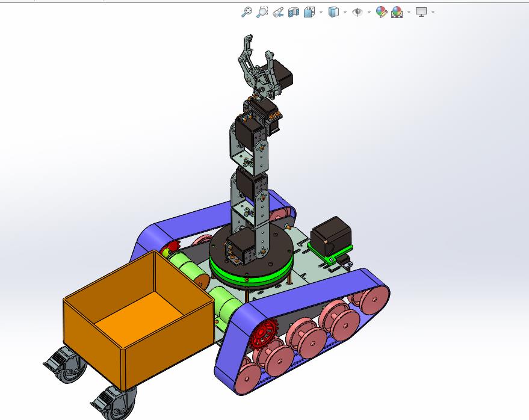
Task: Select the green turntable ring under the arm
Action: (250, 274)
